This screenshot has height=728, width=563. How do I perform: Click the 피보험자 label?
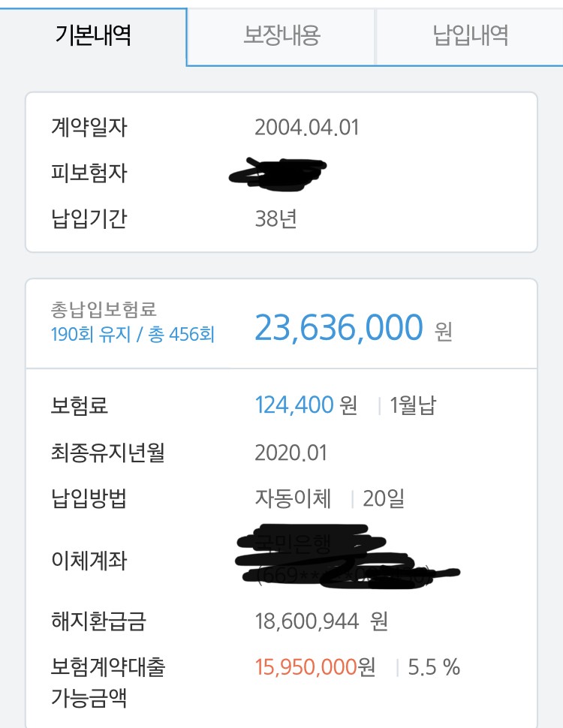[x=89, y=173]
